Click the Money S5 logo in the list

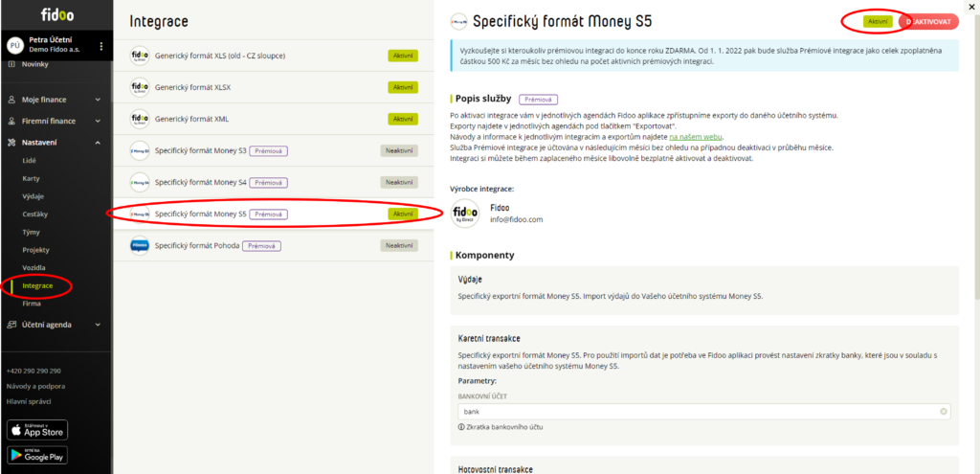click(x=140, y=214)
